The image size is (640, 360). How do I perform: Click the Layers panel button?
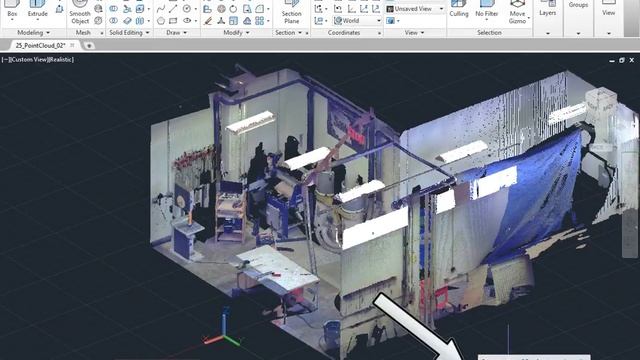tap(547, 9)
